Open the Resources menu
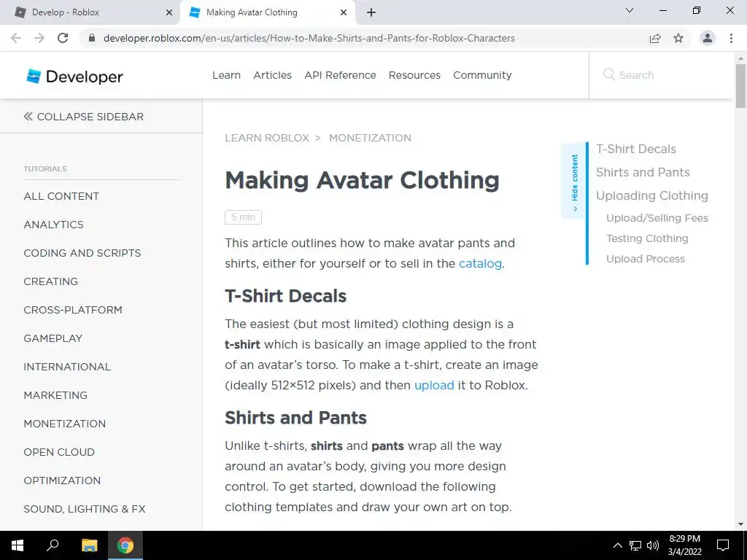The image size is (747, 560). click(414, 75)
